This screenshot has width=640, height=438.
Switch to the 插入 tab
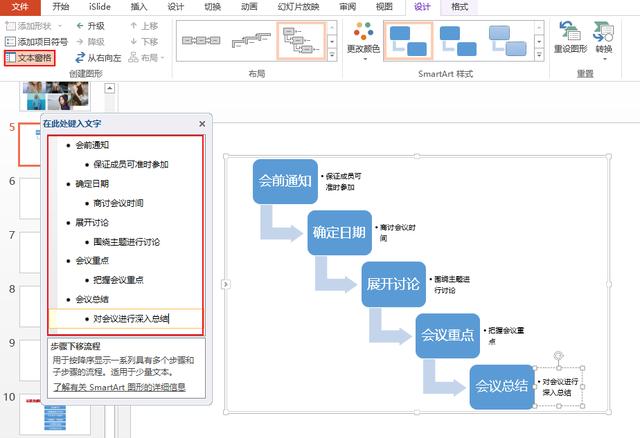tap(139, 7)
